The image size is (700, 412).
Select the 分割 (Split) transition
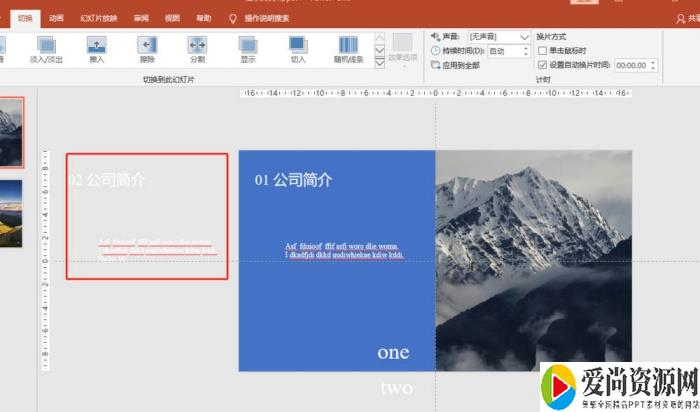[x=197, y=49]
